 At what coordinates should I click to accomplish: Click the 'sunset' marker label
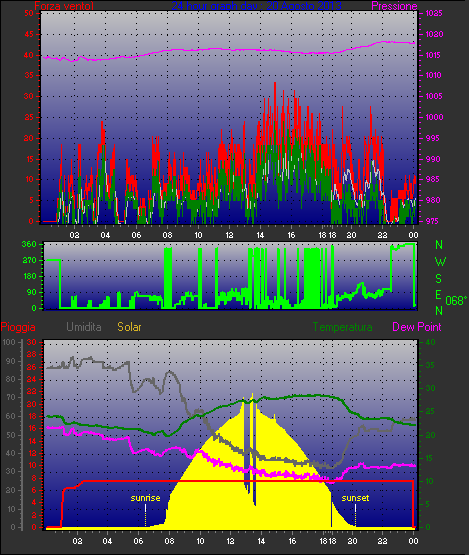pos(355,498)
